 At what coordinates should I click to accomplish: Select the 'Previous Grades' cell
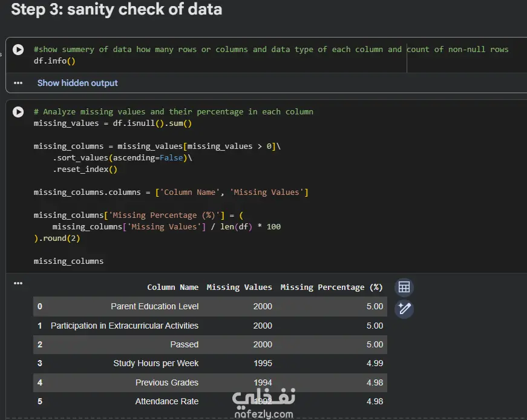167,382
